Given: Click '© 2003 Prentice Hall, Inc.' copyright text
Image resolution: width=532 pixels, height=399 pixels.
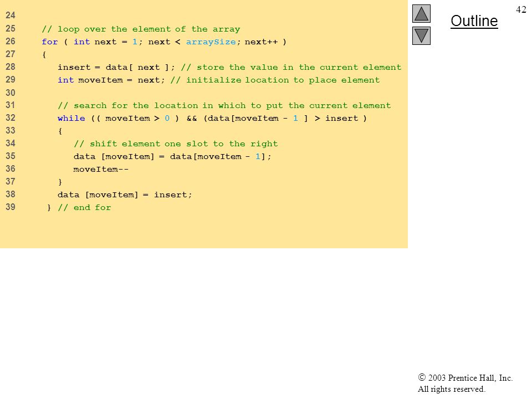Looking at the screenshot, I should coord(465,377).
